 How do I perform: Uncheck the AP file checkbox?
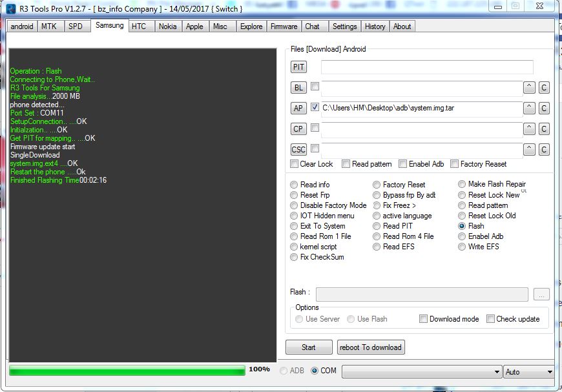click(x=315, y=107)
